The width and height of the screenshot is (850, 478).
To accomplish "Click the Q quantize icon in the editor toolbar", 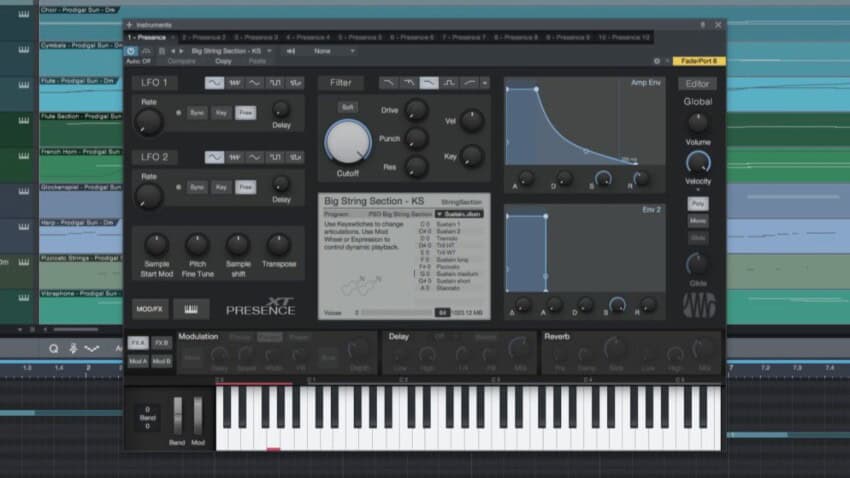I will click(x=53, y=348).
